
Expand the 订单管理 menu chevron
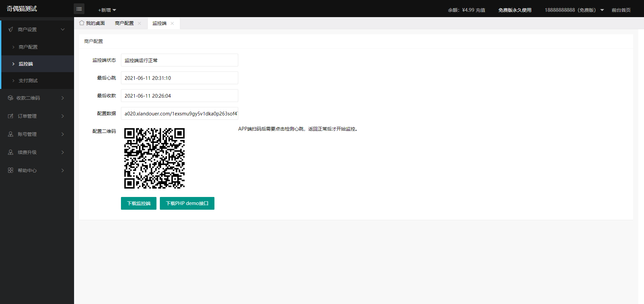[x=63, y=116]
